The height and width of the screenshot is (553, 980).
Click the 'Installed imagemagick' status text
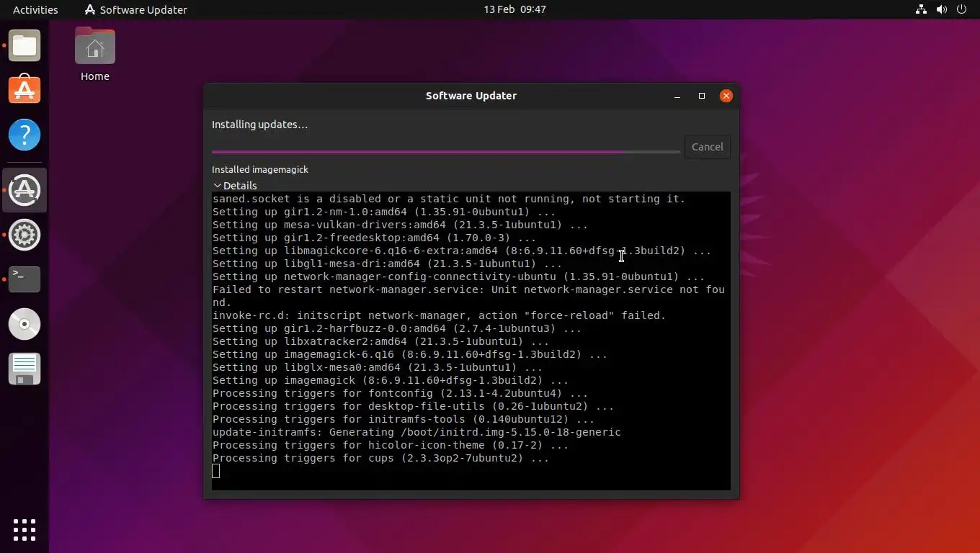[x=260, y=169]
